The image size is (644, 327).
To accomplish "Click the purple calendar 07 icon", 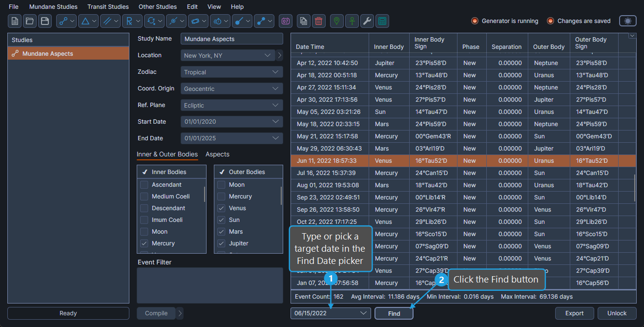I will 286,21.
